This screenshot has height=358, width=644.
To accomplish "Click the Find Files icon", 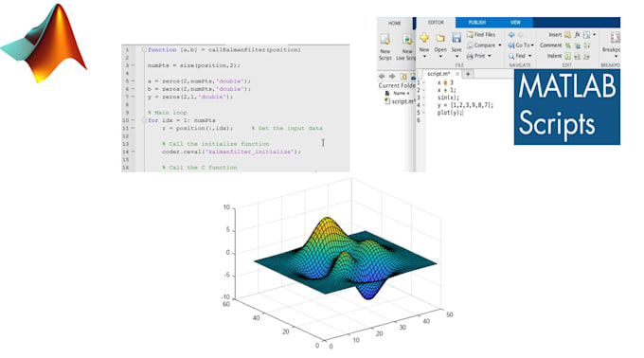I will [x=470, y=35].
